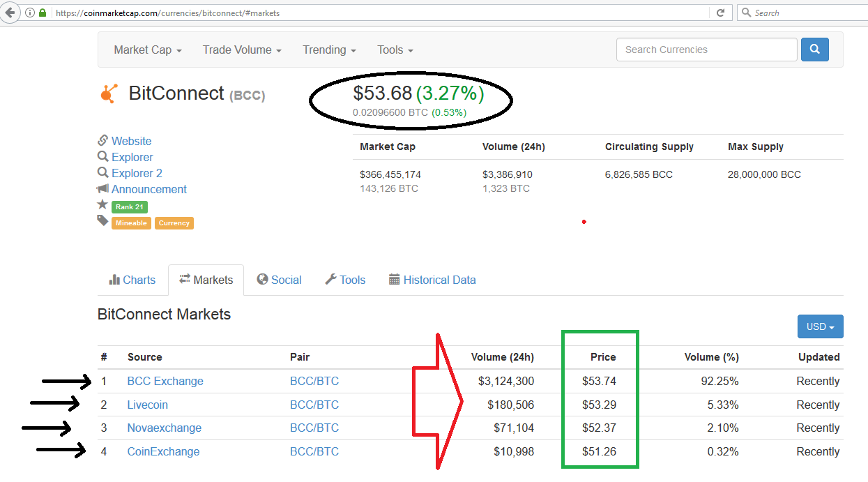Click the chain link icon beside Website
The image size is (868, 482).
tap(102, 141)
